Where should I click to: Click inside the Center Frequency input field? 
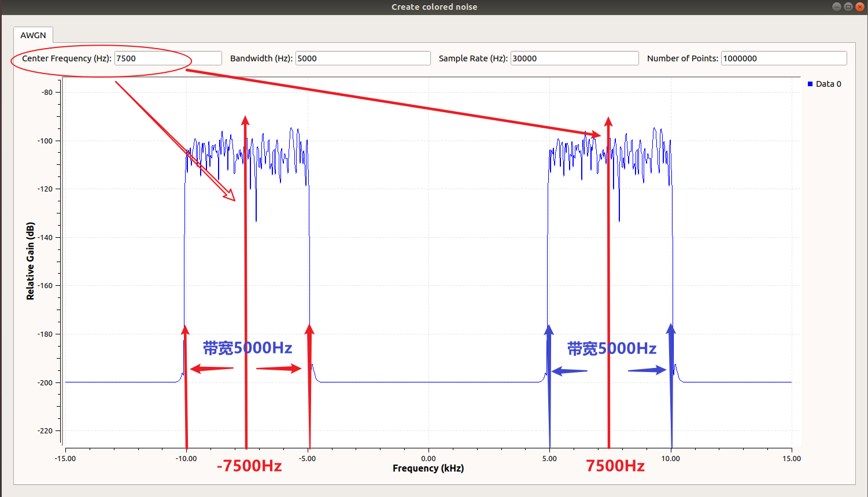coord(168,58)
